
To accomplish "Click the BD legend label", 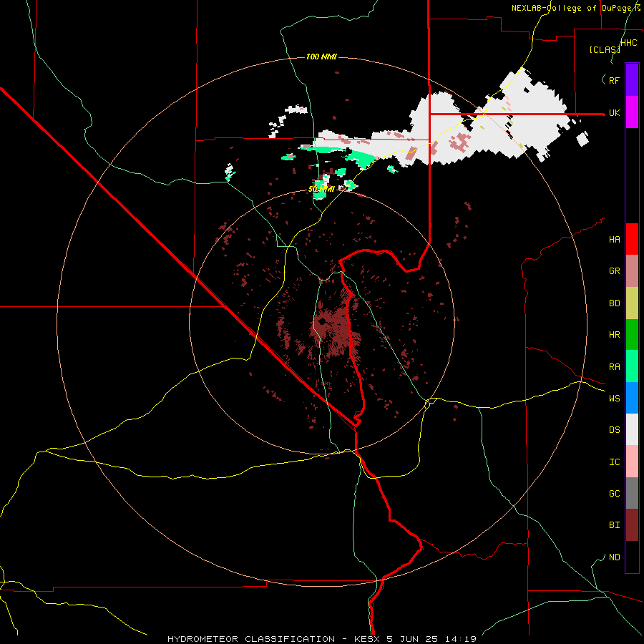I will pos(614,303).
